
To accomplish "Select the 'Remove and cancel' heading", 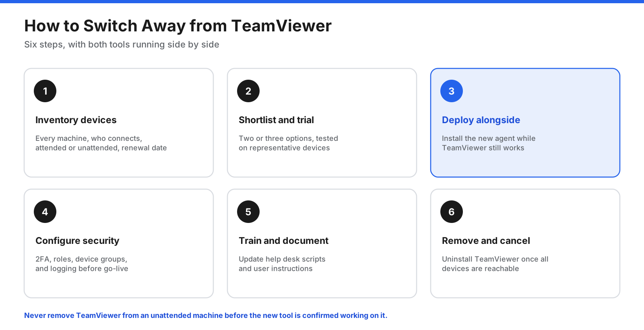I will click(x=486, y=241).
